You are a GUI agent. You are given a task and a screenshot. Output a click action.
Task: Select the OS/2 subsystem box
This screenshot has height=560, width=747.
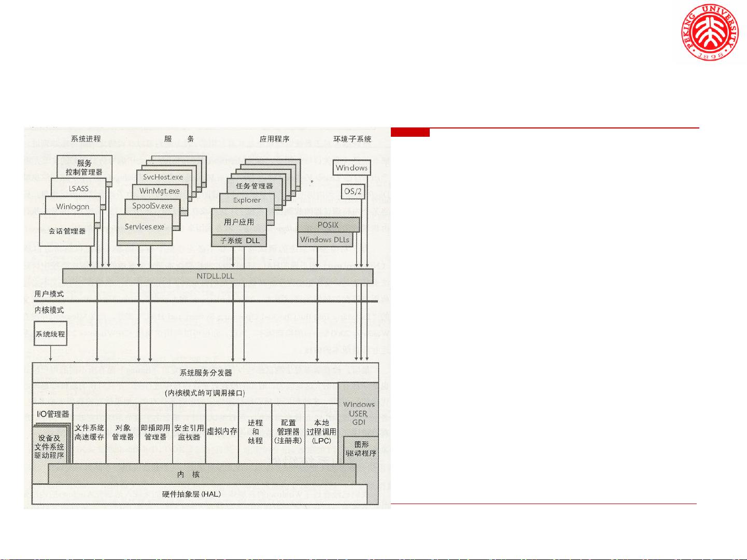coord(353,191)
